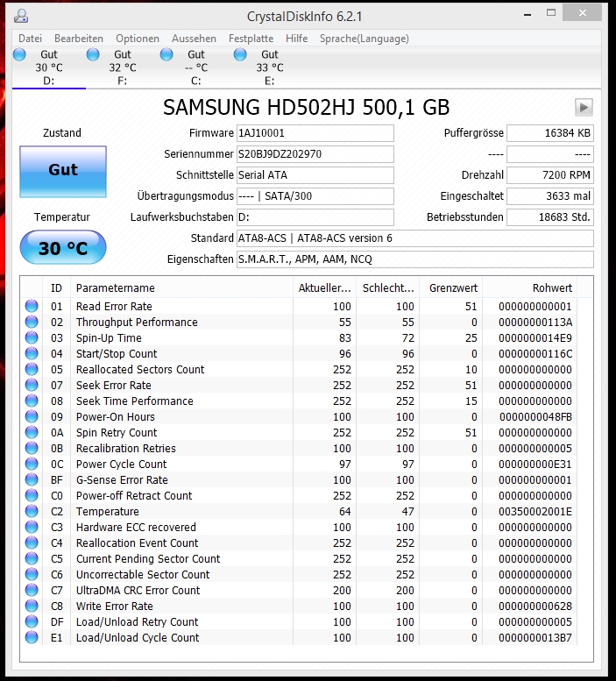Click the ID column header
The width and height of the screenshot is (616, 681).
tap(56, 288)
